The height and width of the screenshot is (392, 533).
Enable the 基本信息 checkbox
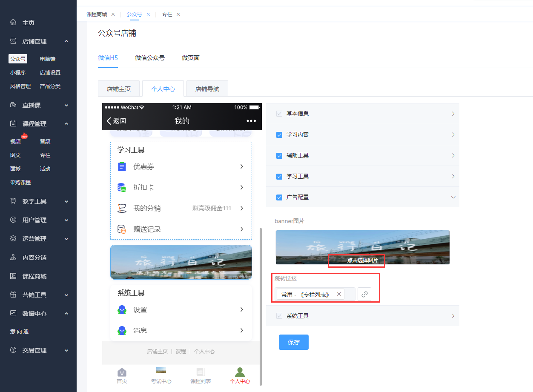tap(279, 114)
